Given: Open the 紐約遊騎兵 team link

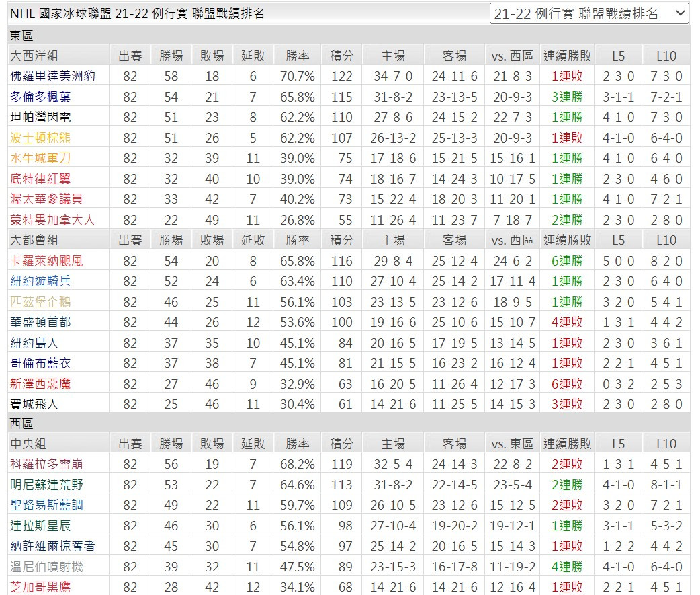Looking at the screenshot, I should click(40, 281).
